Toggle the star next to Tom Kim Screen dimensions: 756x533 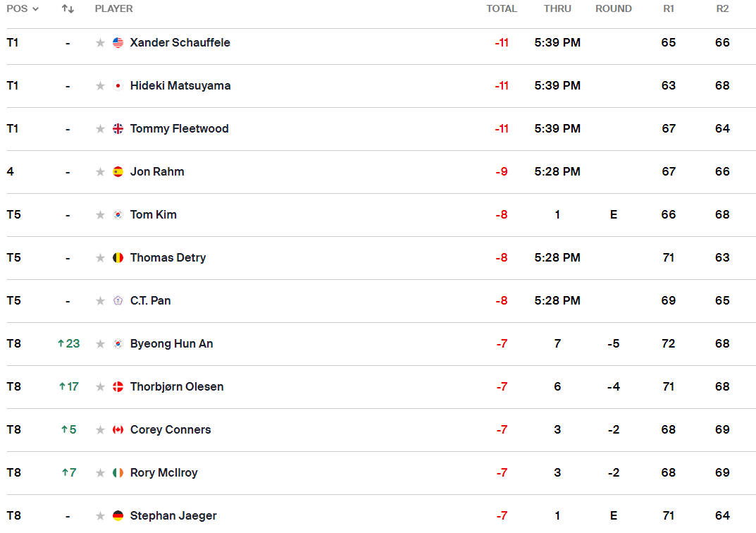click(x=100, y=214)
